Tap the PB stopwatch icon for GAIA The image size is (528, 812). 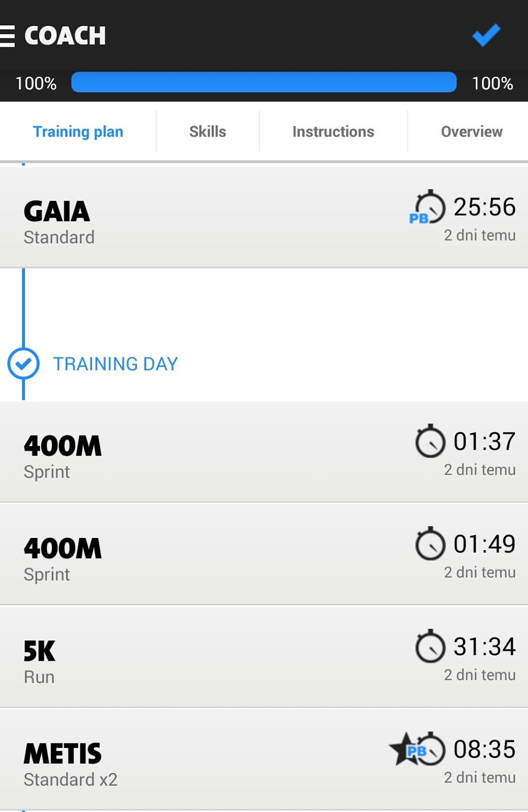427,207
